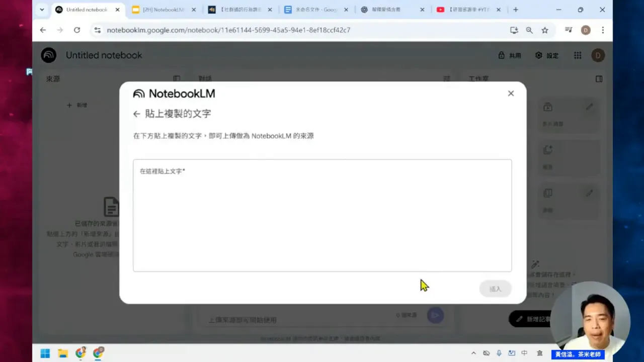
Task: Click the 新增 add source button
Action: (x=77, y=105)
